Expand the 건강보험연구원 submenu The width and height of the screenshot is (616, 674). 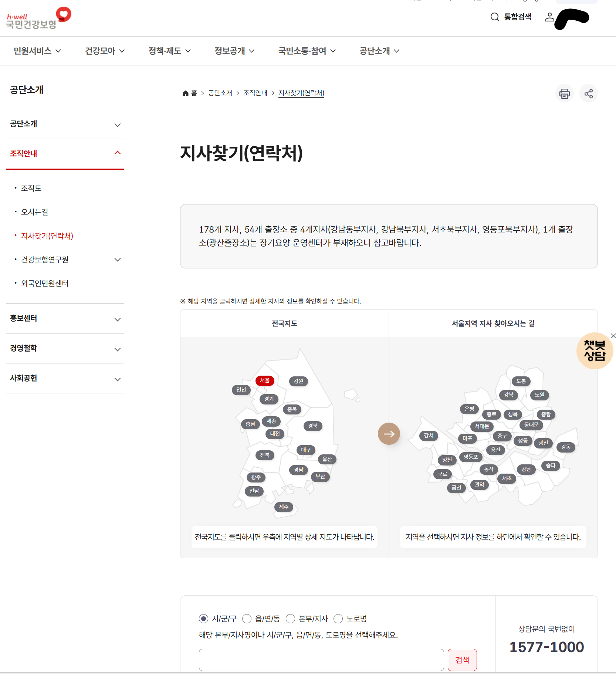click(118, 260)
